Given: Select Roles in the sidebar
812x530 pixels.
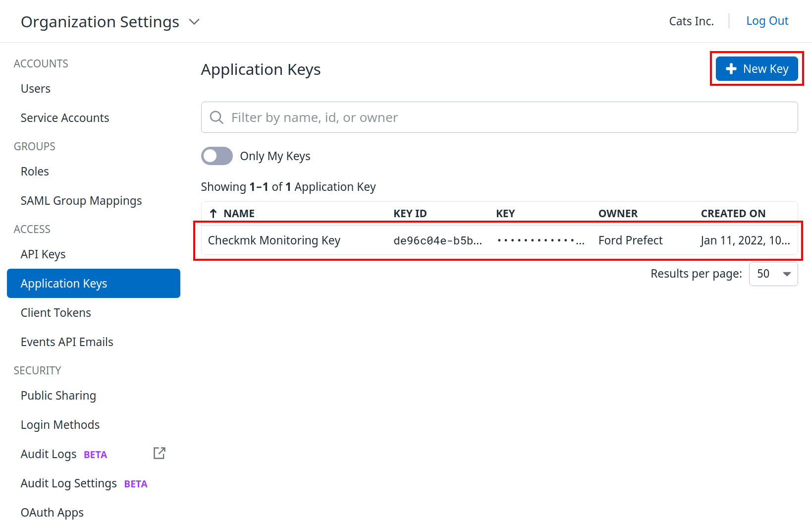Looking at the screenshot, I should point(35,172).
